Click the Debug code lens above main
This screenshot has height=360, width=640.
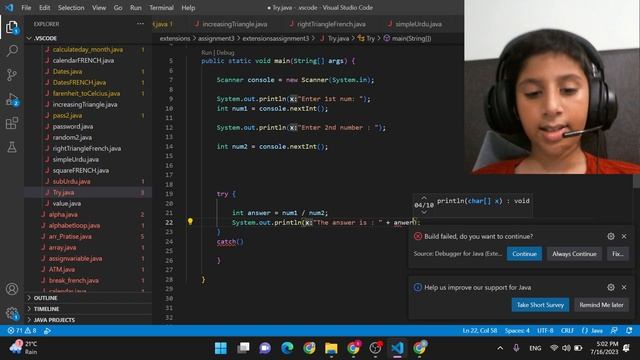pos(225,53)
